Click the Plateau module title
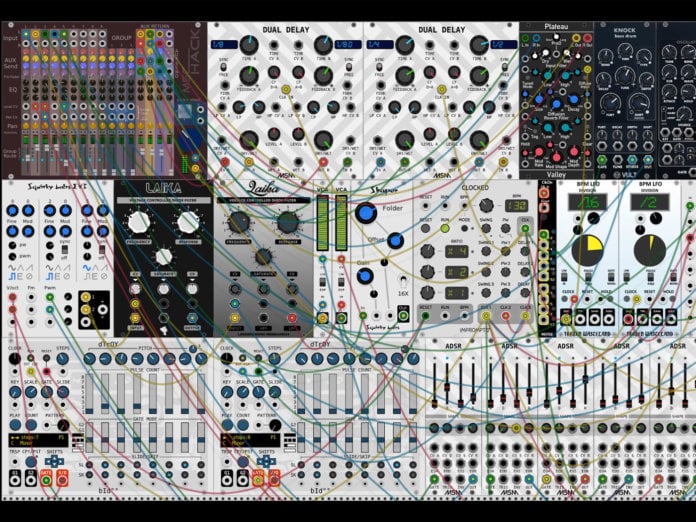 click(x=555, y=27)
